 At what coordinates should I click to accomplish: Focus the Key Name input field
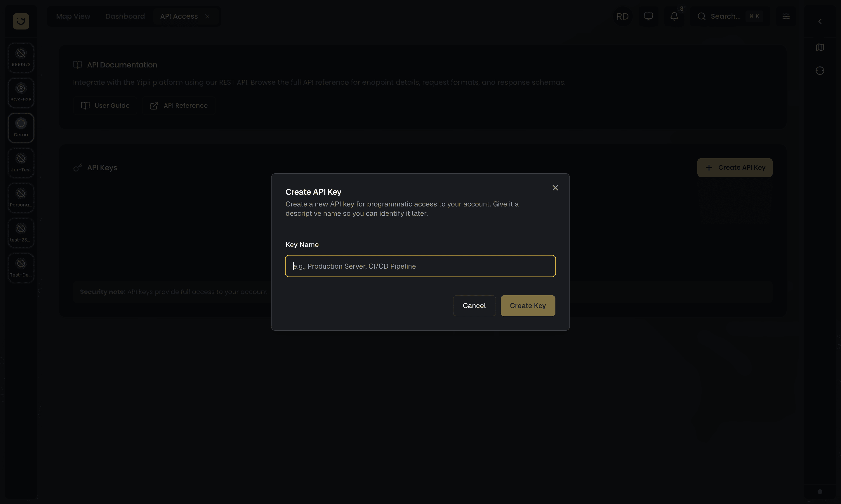420,266
